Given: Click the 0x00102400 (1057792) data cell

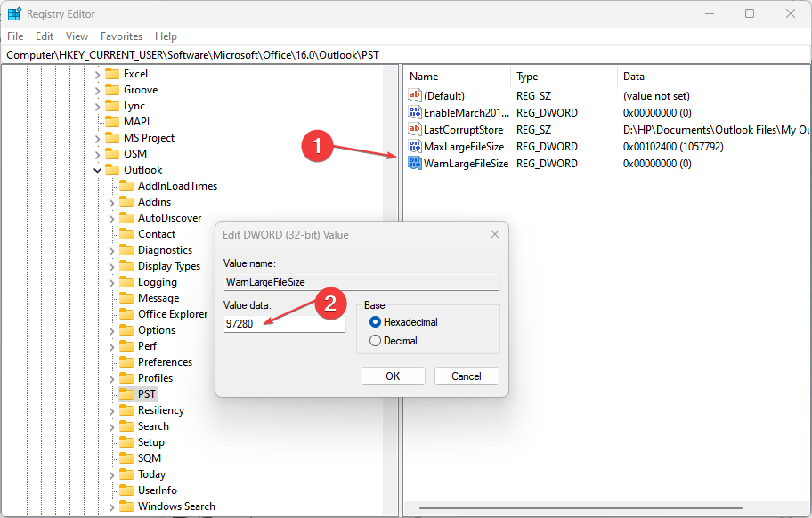Looking at the screenshot, I should (673, 147).
